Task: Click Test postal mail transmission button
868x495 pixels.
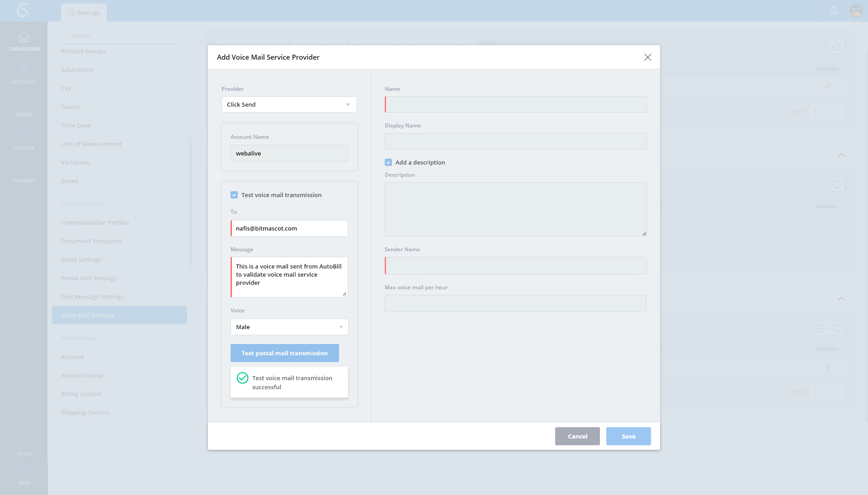Action: point(284,353)
